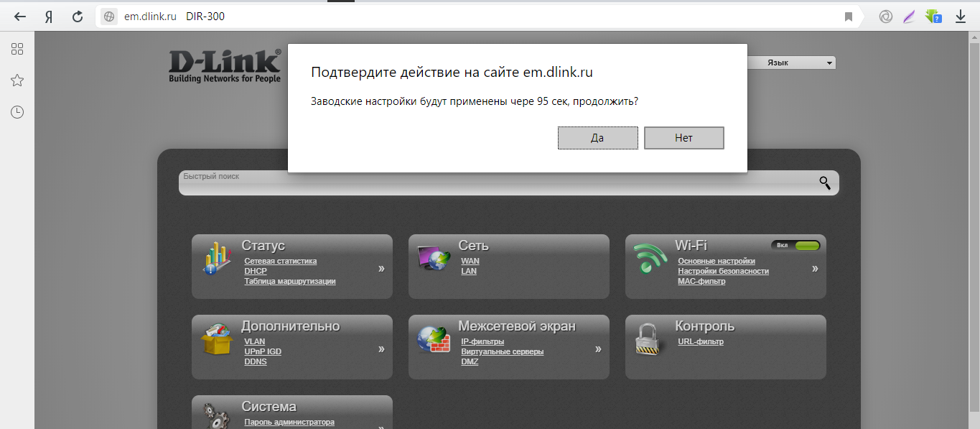Open Сетевая статистика link

pos(280,262)
